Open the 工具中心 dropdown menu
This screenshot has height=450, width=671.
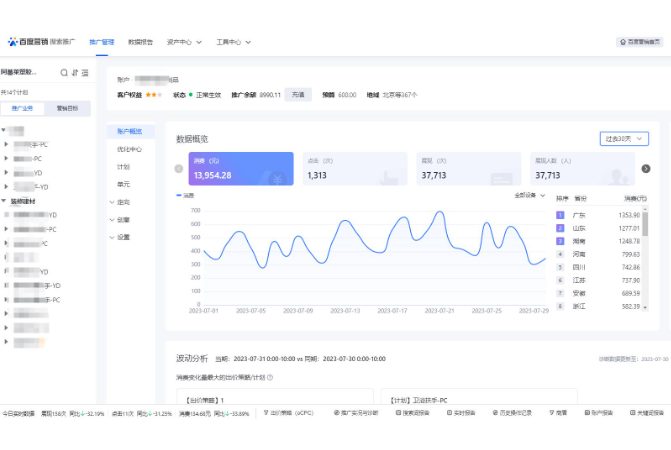233,42
